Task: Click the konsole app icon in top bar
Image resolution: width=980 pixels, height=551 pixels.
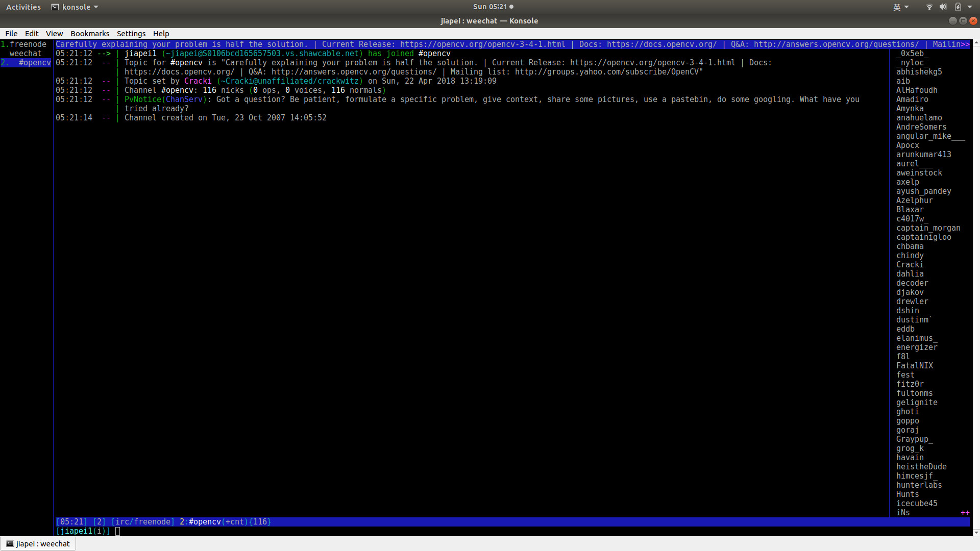Action: click(55, 7)
